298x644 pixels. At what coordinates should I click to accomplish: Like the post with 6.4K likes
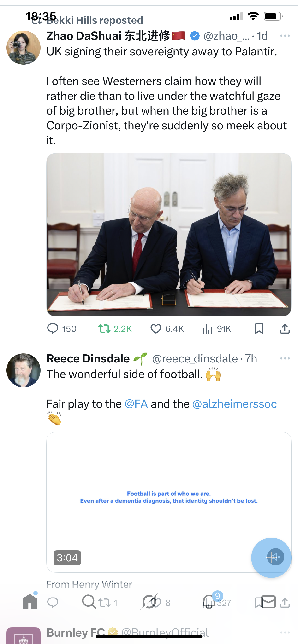pos(156,329)
